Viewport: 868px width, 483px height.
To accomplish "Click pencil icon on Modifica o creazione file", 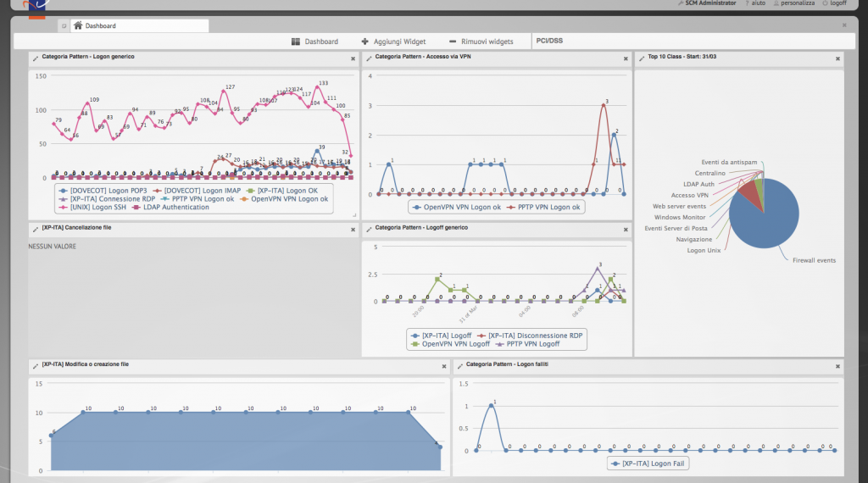I will tap(35, 366).
